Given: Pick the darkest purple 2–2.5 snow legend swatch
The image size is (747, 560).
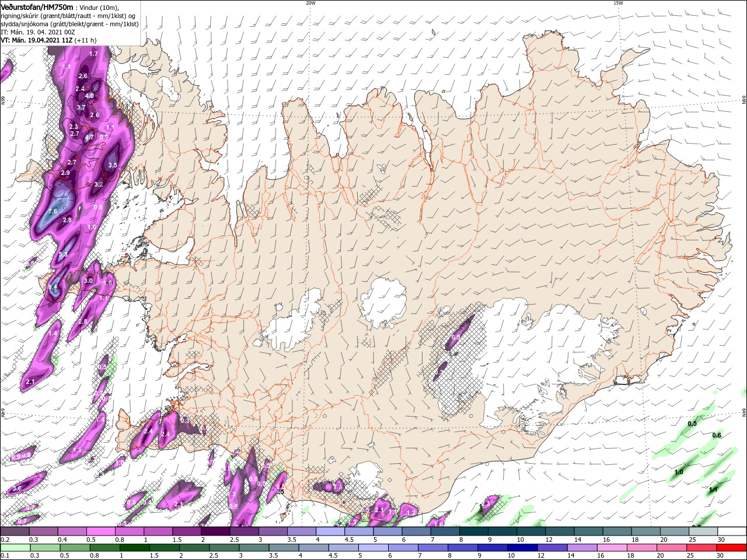Looking at the screenshot, I should point(215,531).
